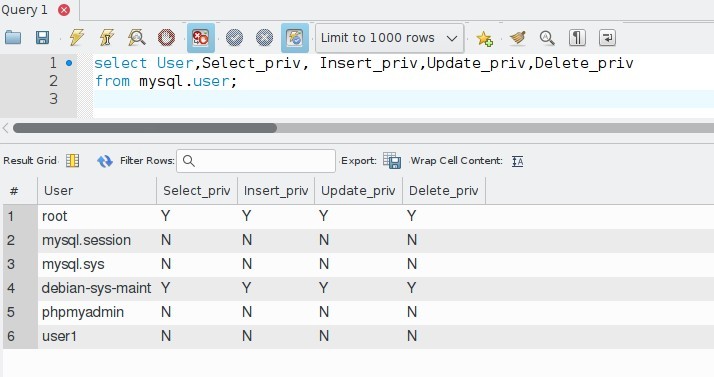Screen dimensions: 714x377
Task: Sort by the Delete_priv column header
Action: (444, 190)
